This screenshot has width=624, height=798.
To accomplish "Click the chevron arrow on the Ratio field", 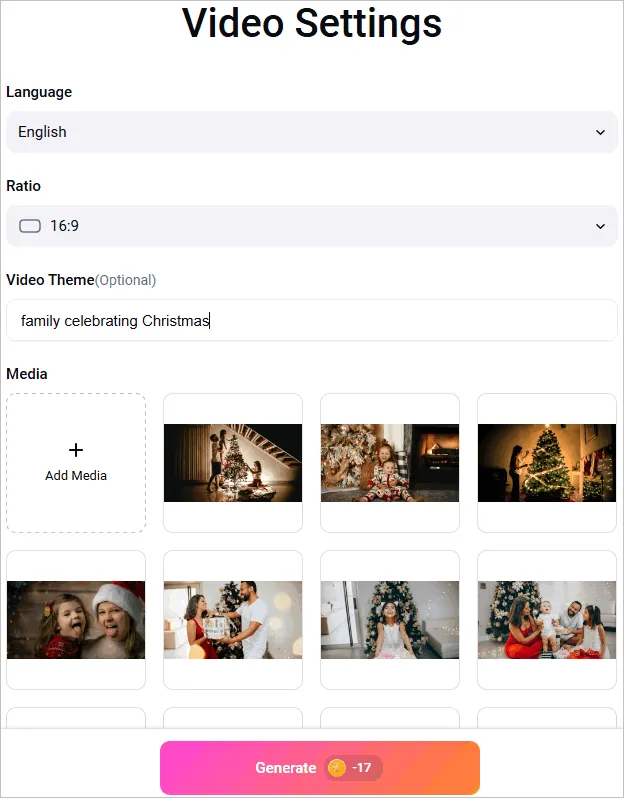I will pyautogui.click(x=600, y=226).
